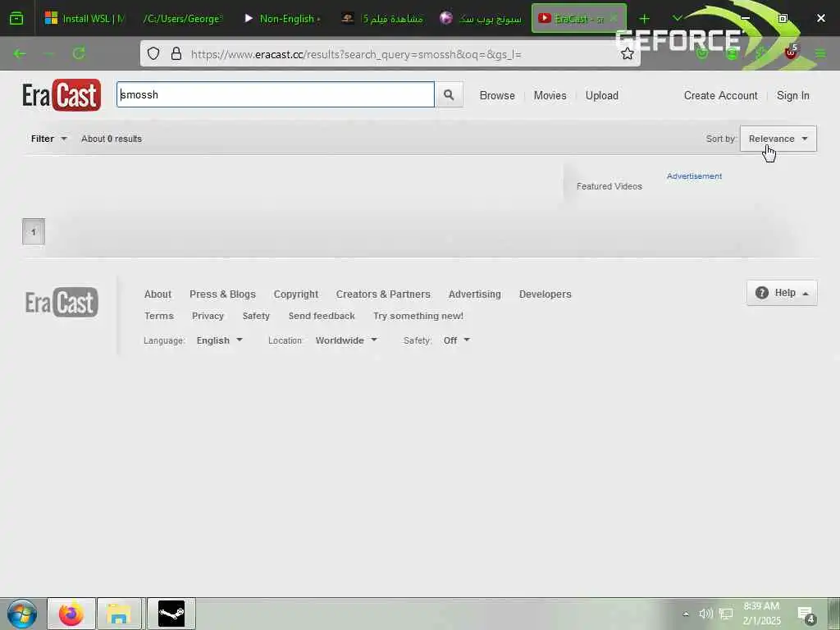Click in the smossh search field

(x=276, y=95)
